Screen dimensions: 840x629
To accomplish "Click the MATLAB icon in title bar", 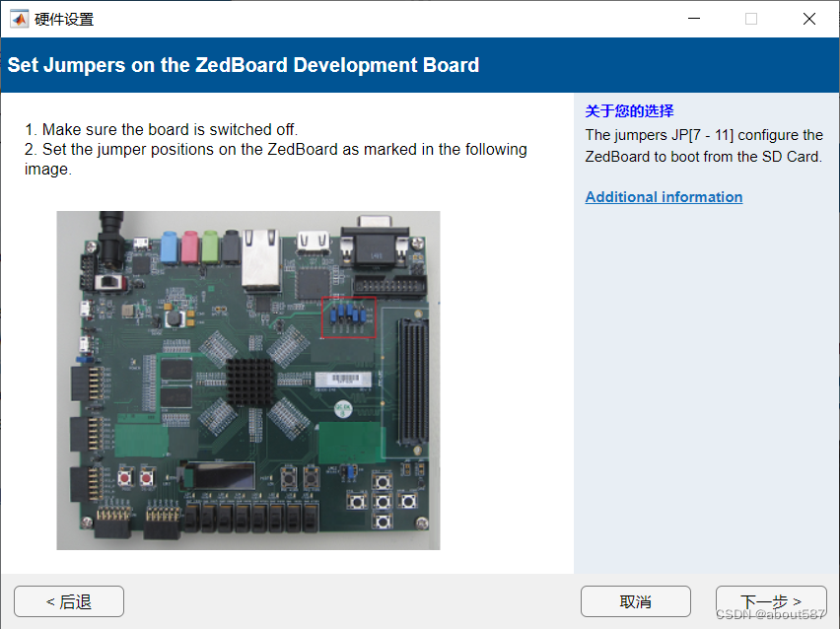I will click(x=20, y=20).
